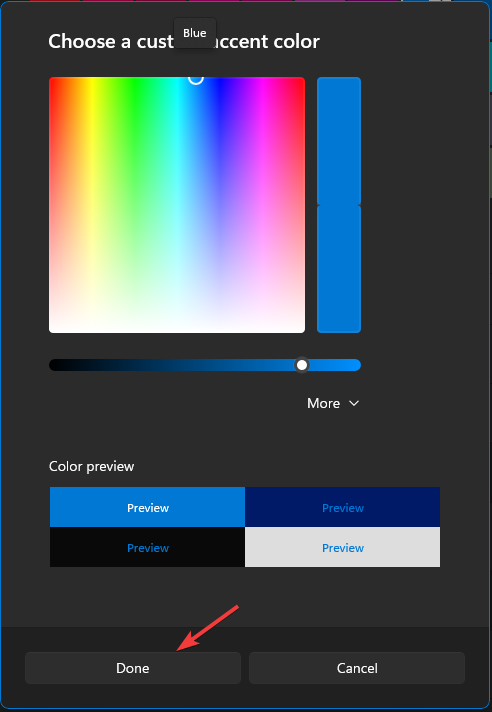492x712 pixels.
Task: Click the Color preview label
Action: (x=92, y=466)
